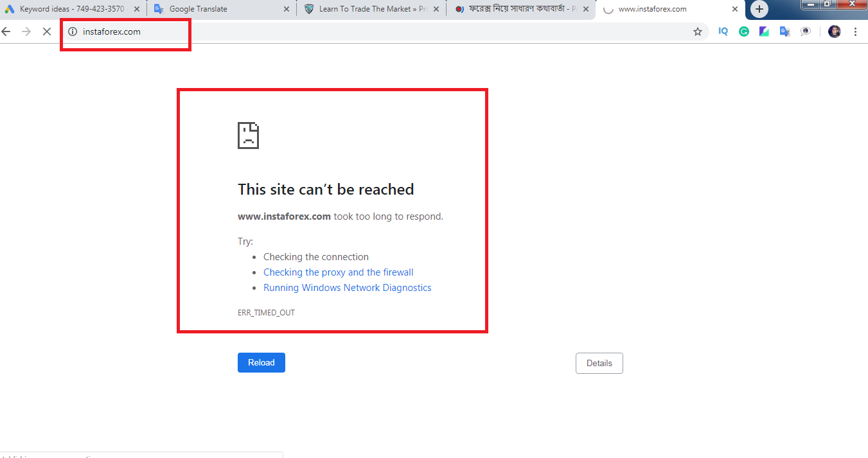The height and width of the screenshot is (458, 868).
Task: Click the bold www.instaforex.com text in message
Action: click(x=284, y=216)
